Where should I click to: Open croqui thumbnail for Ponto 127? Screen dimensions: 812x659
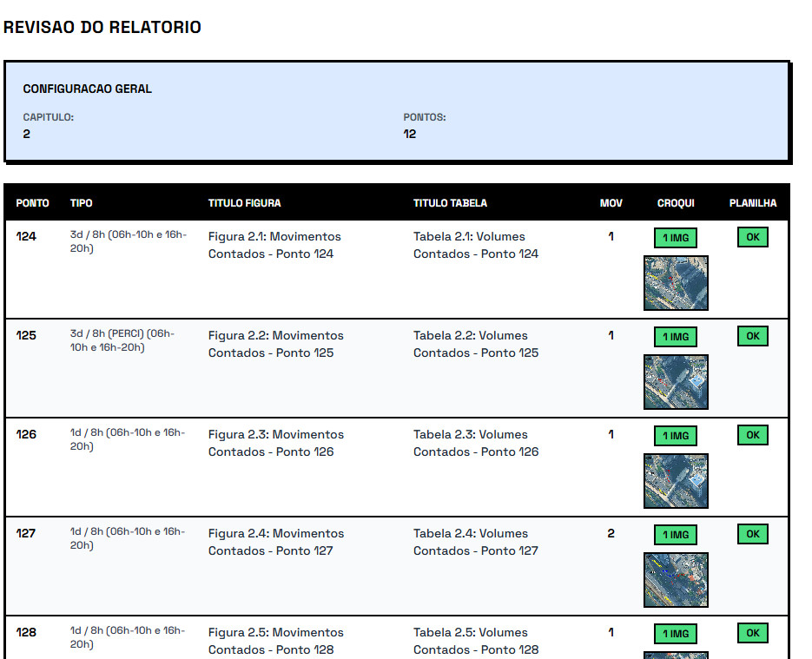click(676, 580)
